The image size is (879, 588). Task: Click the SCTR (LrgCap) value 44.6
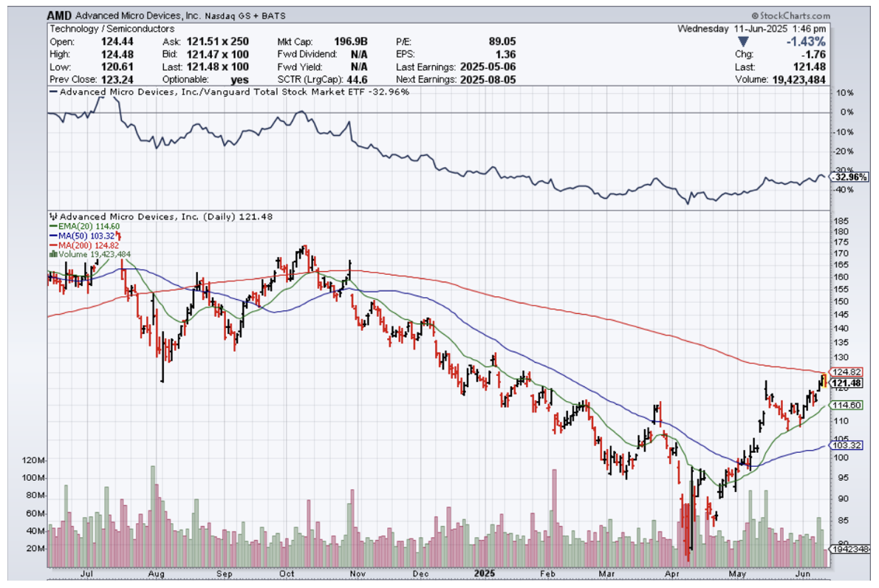pyautogui.click(x=357, y=80)
